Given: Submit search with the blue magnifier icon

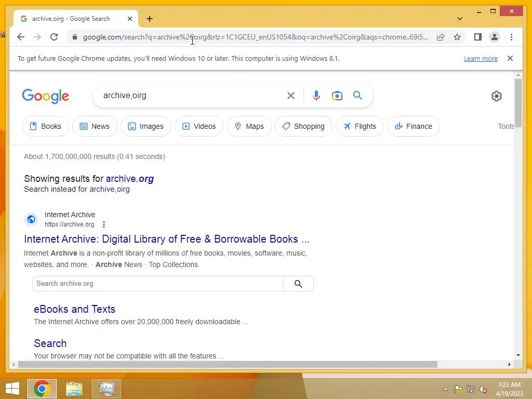Looking at the screenshot, I should click(357, 96).
